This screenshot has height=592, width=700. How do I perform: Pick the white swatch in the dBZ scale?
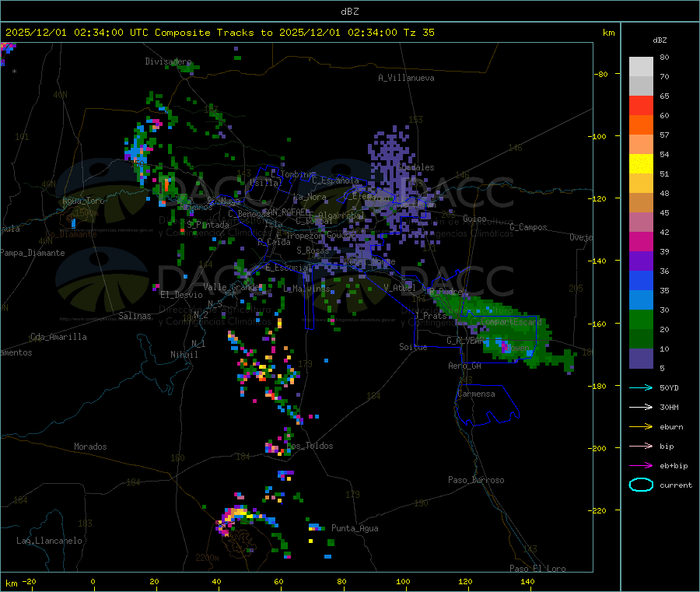coord(641,67)
